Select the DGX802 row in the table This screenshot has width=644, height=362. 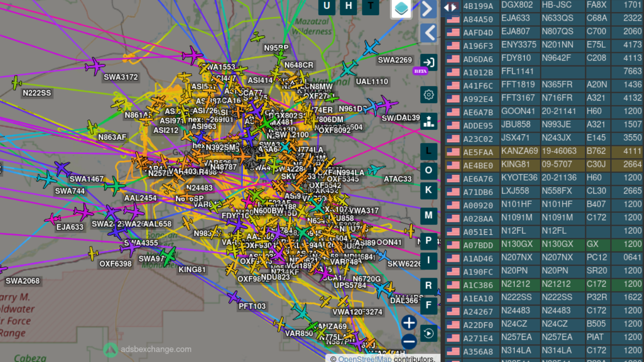pyautogui.click(x=544, y=6)
